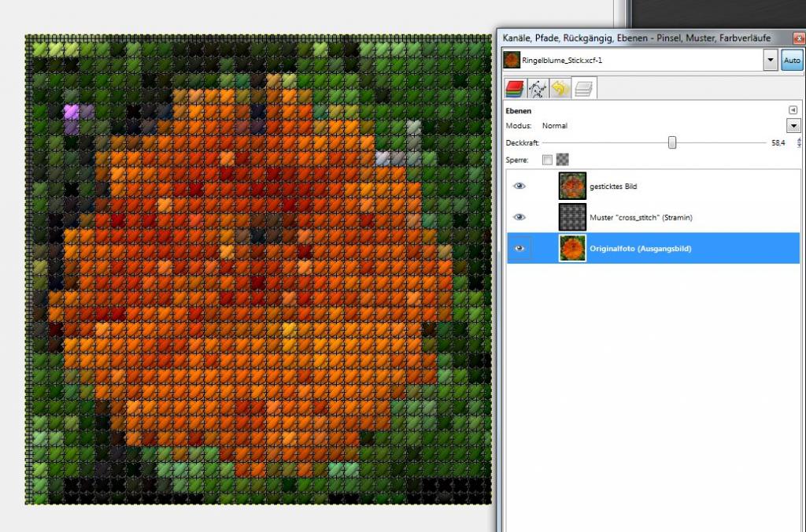Hide the Originalfoto layer
The image size is (806, 532).
coord(519,248)
